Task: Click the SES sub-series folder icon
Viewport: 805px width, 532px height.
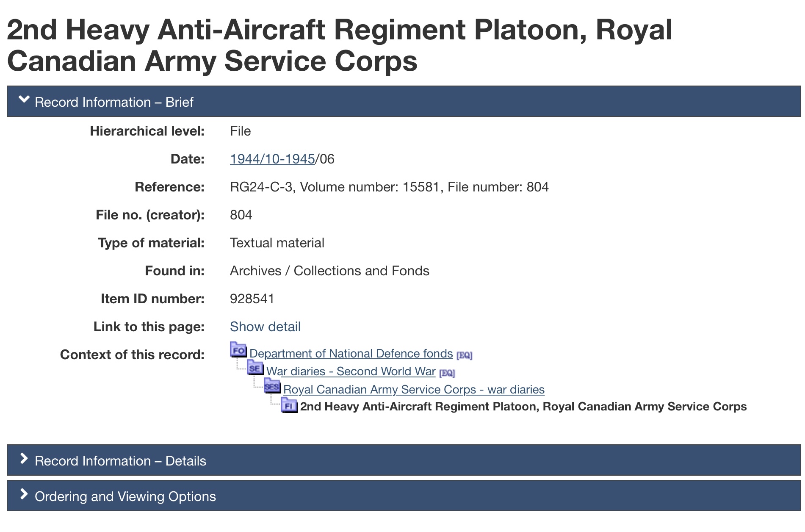Action: tap(272, 386)
